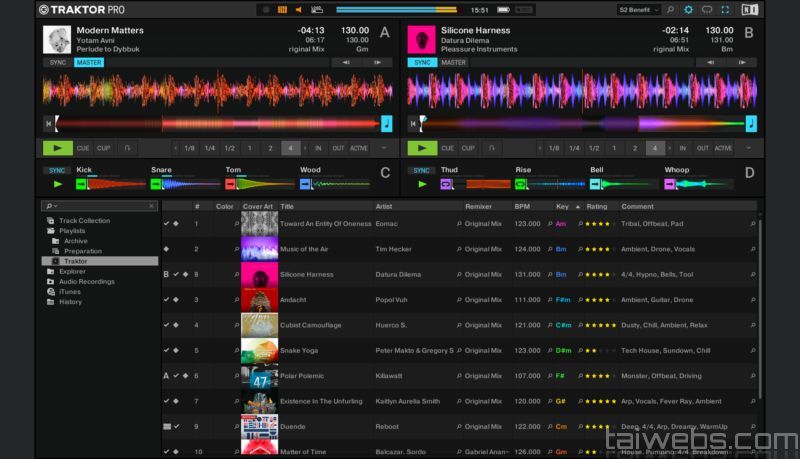This screenshot has height=459, width=800.
Task: Jump to track start on Deck A stripe
Action: pos(48,123)
